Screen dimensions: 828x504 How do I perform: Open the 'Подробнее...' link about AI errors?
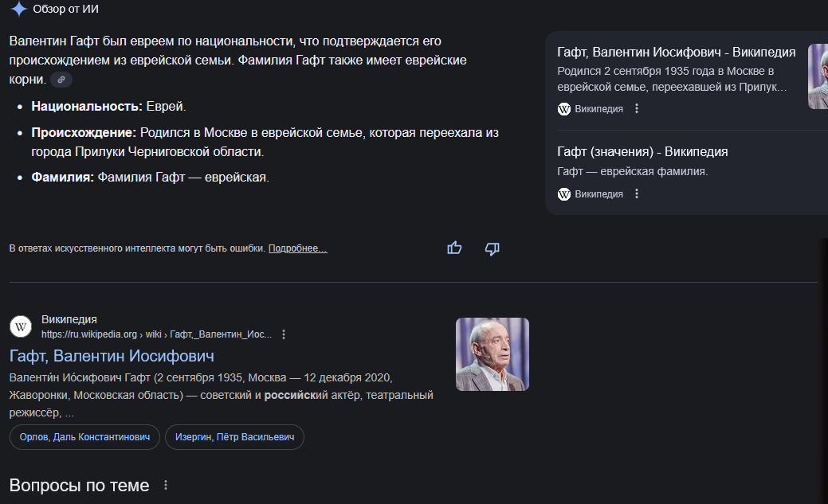(x=298, y=248)
